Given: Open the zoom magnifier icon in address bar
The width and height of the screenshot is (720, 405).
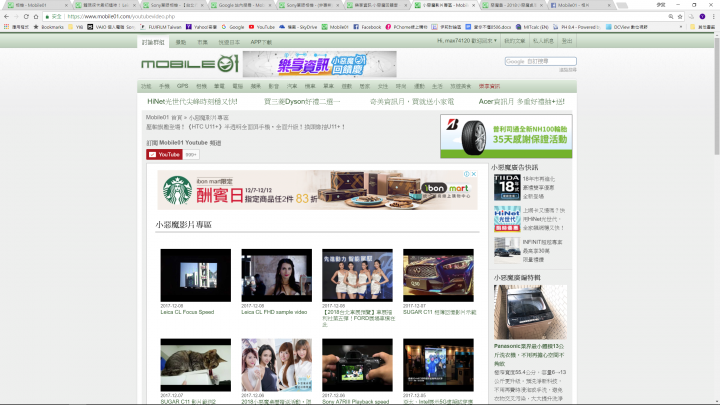Looking at the screenshot, I should [671, 17].
